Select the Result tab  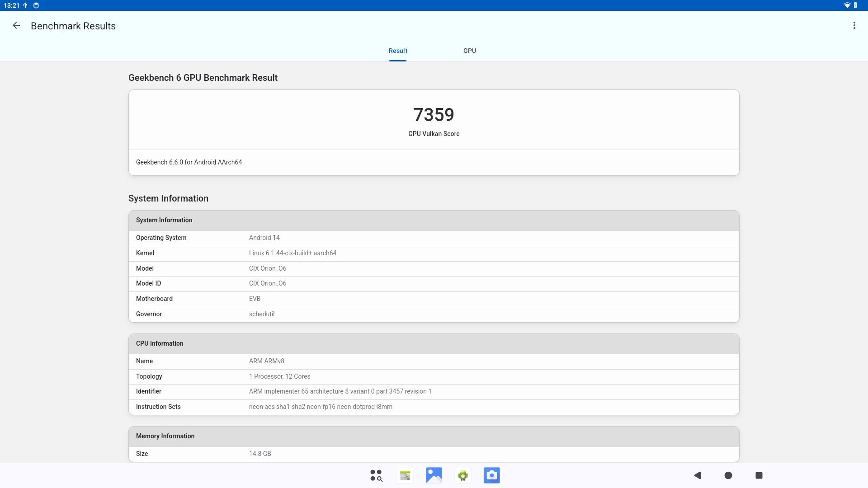(x=398, y=51)
